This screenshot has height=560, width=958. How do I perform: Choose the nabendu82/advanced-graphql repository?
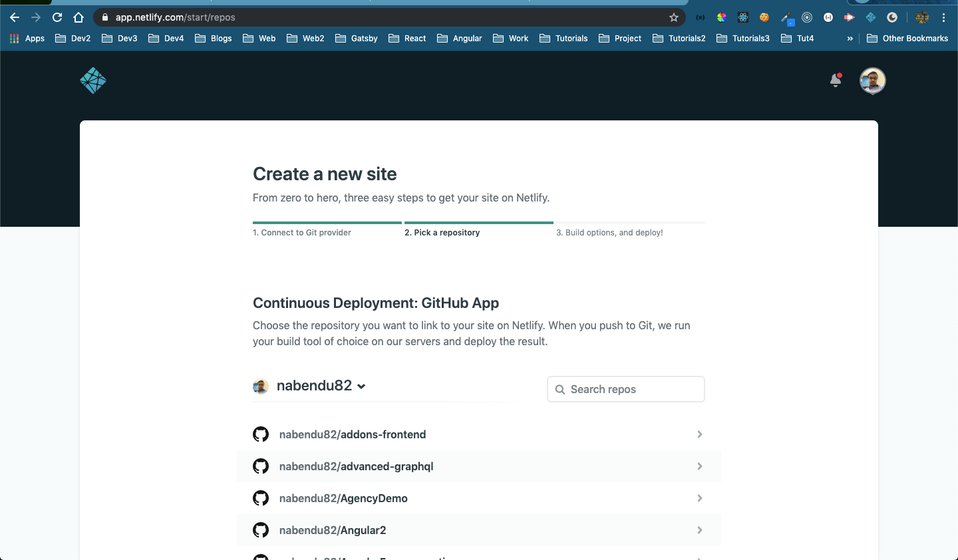click(356, 466)
